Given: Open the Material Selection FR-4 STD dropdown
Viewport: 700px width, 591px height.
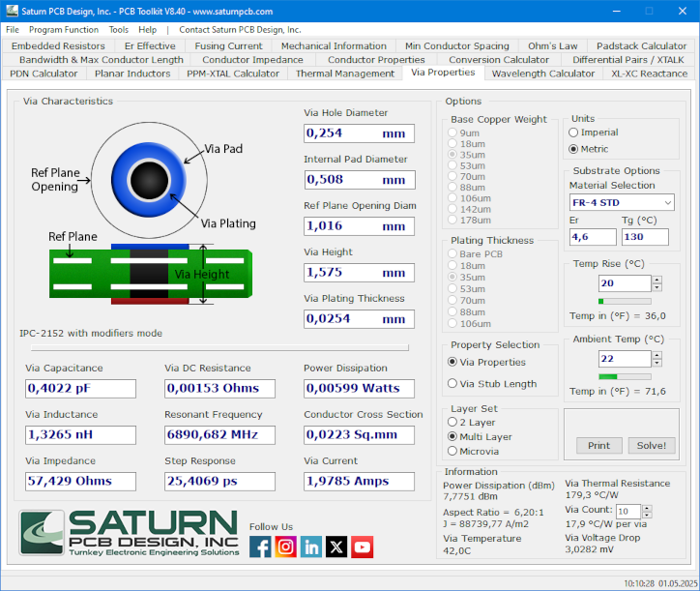Looking at the screenshot, I should [x=622, y=202].
